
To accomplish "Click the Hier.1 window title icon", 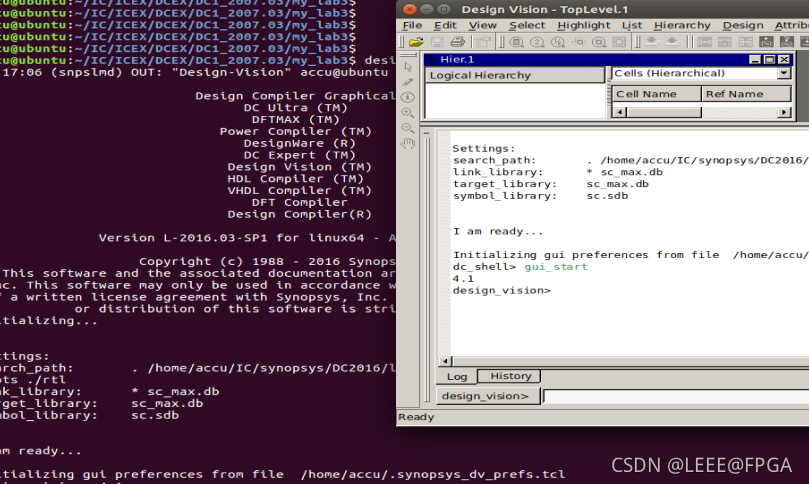I will (x=431, y=60).
